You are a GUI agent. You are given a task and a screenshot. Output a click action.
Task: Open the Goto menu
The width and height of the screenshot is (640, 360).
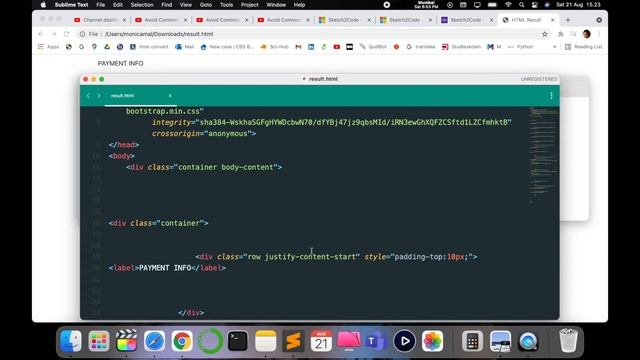click(206, 5)
